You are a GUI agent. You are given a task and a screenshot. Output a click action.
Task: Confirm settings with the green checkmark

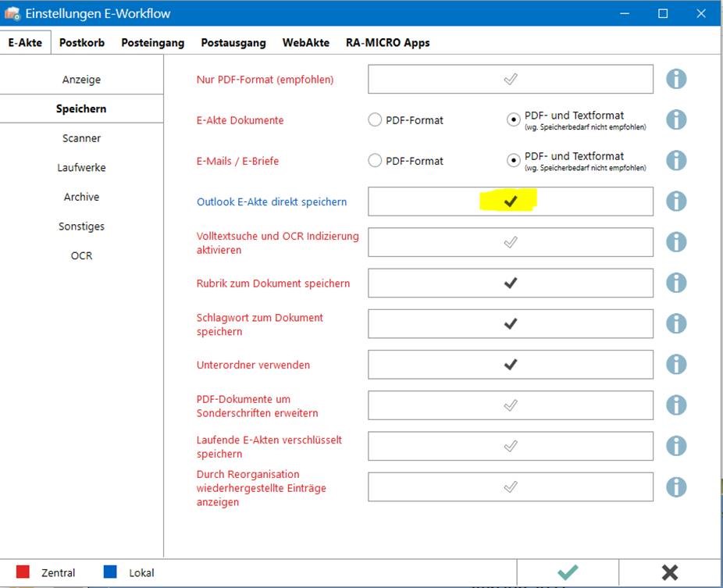pyautogui.click(x=568, y=572)
